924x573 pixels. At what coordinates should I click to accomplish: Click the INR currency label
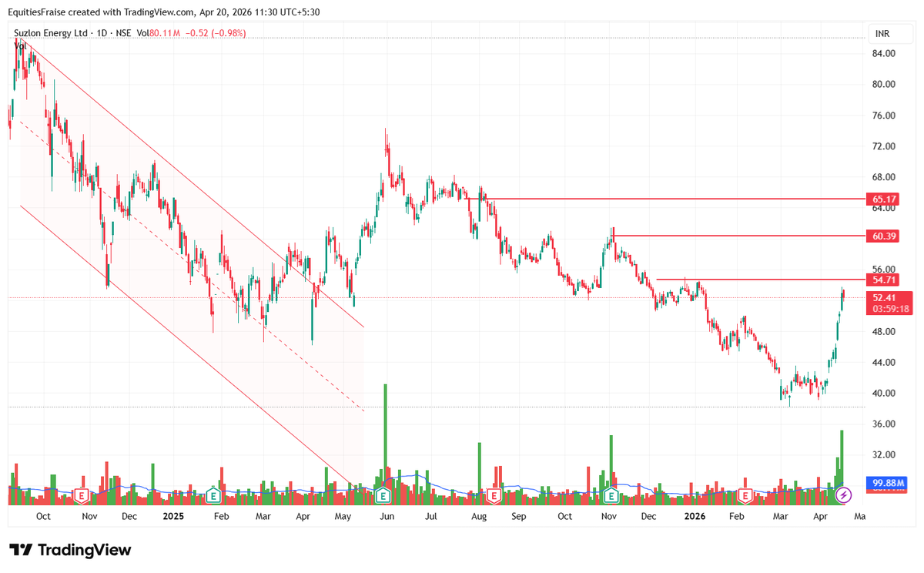[882, 34]
